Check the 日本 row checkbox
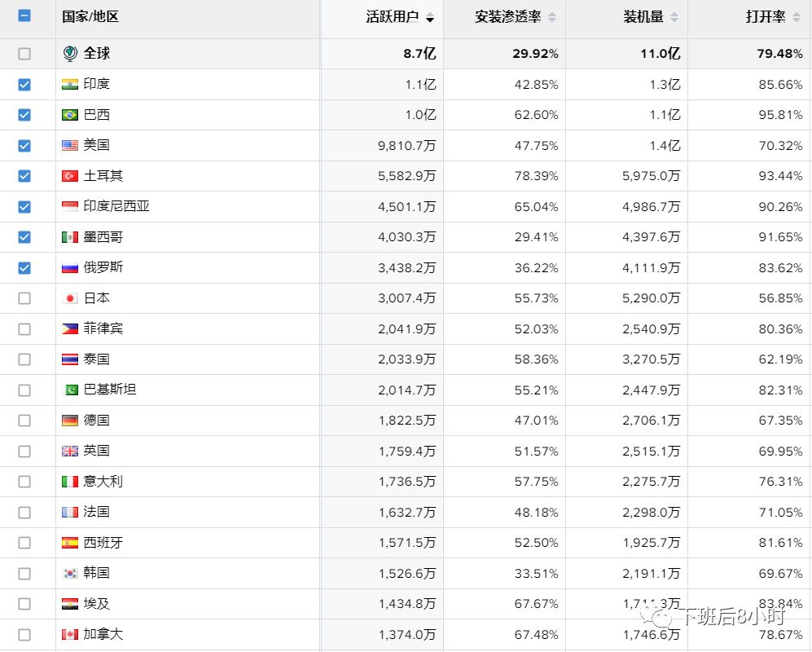812x652 pixels. tap(24, 297)
